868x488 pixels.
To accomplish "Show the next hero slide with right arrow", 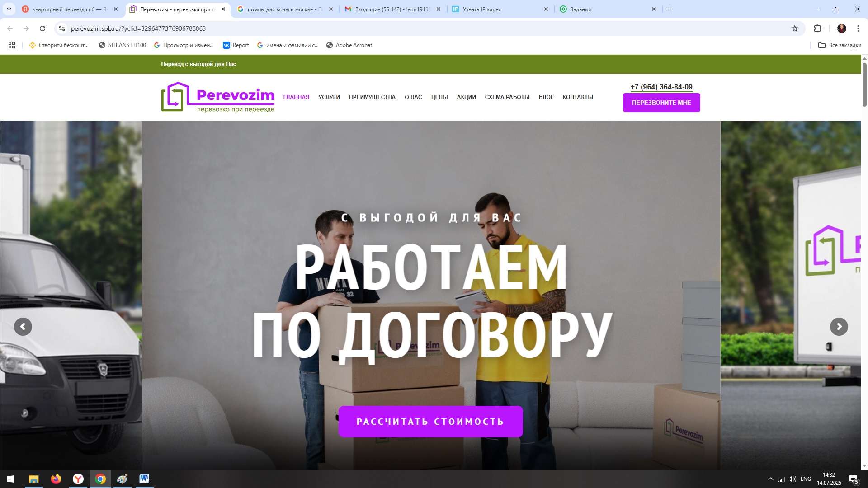I will pyautogui.click(x=839, y=327).
